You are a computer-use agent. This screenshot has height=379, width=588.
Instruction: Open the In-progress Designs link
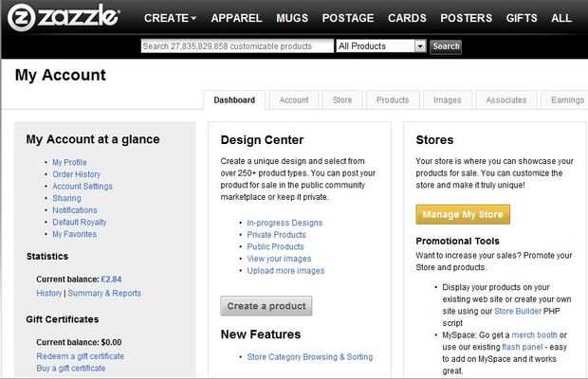pos(285,223)
